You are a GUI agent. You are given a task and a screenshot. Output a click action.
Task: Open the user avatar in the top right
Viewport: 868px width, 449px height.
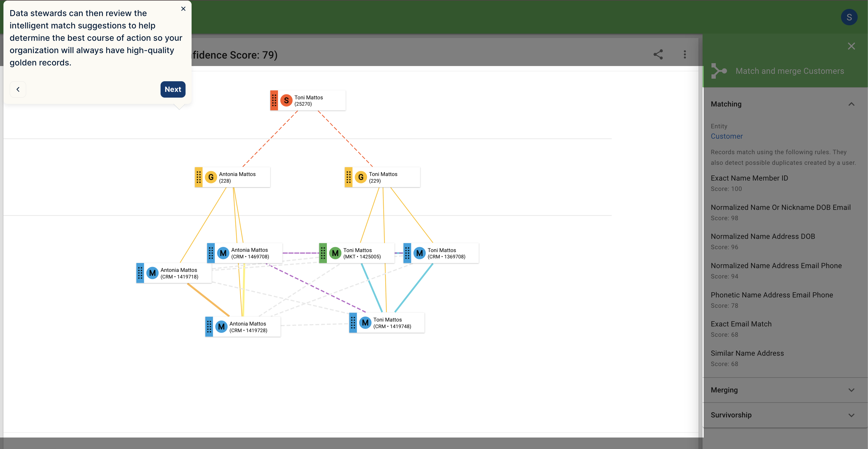(x=849, y=17)
